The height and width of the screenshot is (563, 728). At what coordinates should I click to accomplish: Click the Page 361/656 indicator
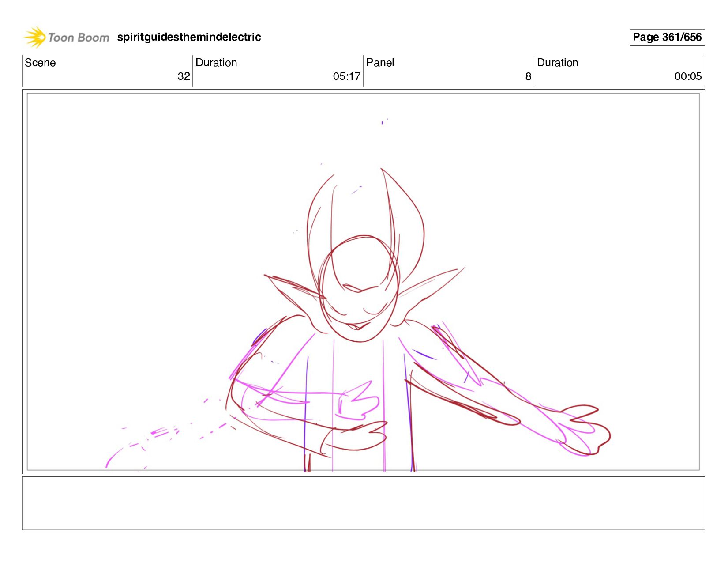[x=667, y=37]
